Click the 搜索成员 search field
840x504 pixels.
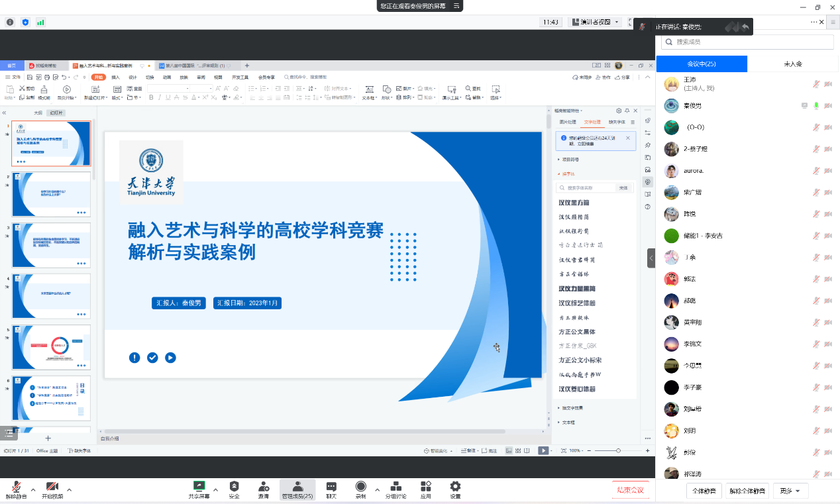tap(749, 42)
